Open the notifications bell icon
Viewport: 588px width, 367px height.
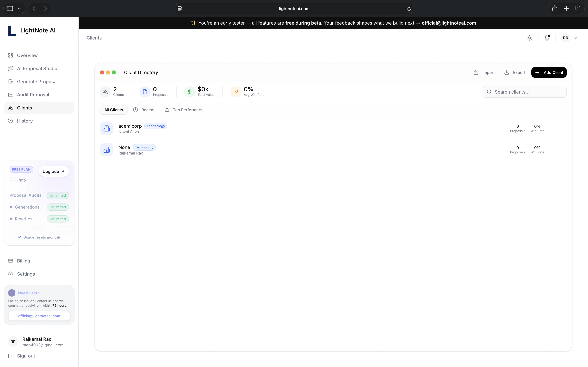coord(547,38)
